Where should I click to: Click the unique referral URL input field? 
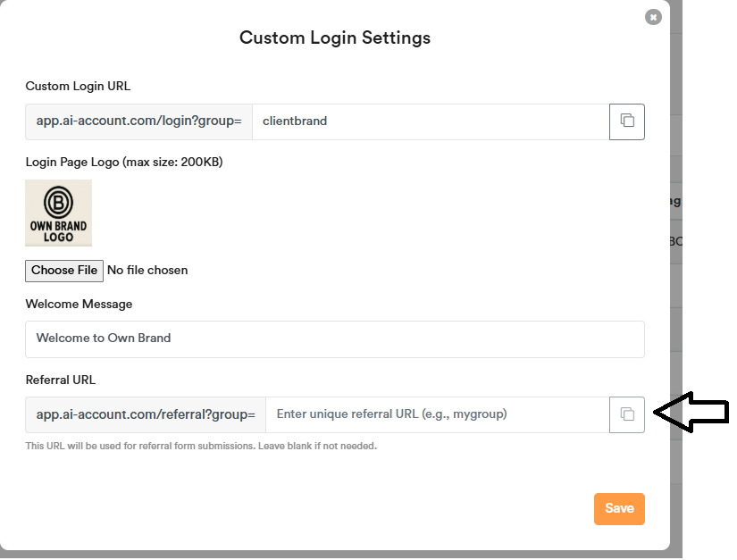(x=438, y=414)
